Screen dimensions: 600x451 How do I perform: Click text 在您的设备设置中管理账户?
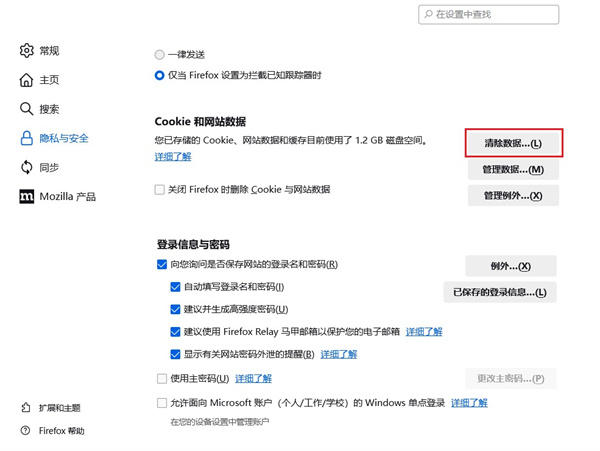pos(220,422)
